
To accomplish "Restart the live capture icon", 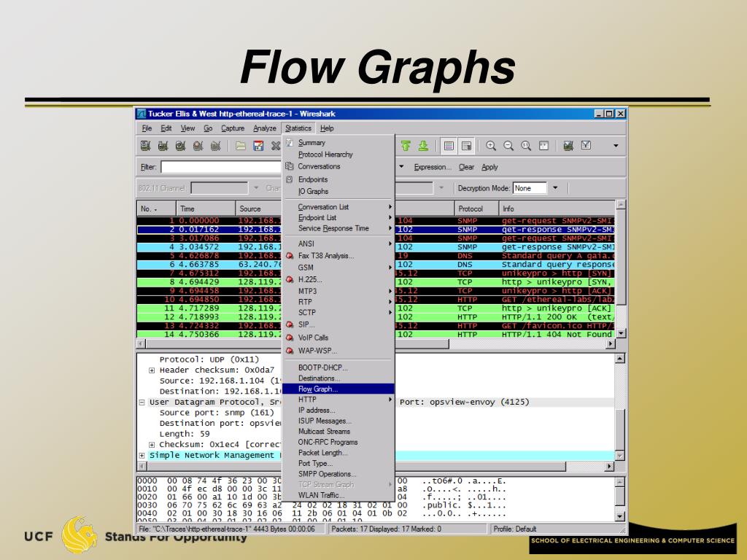I will tap(216, 146).
